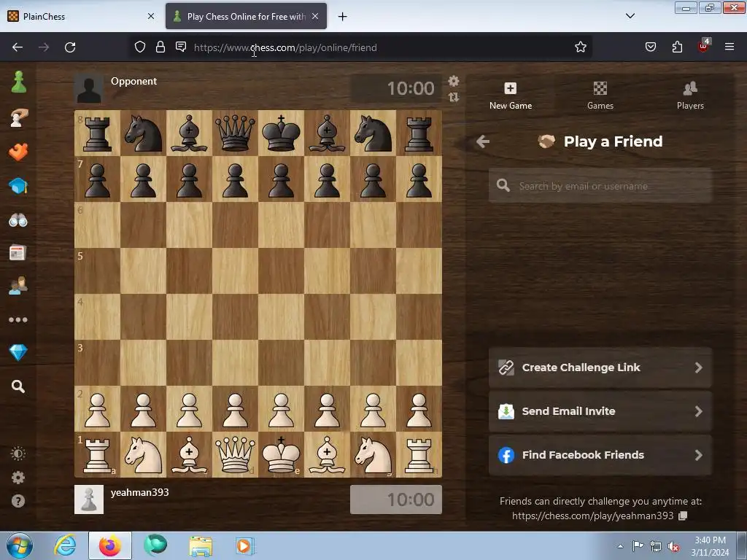Open a new browser tab

tap(342, 17)
